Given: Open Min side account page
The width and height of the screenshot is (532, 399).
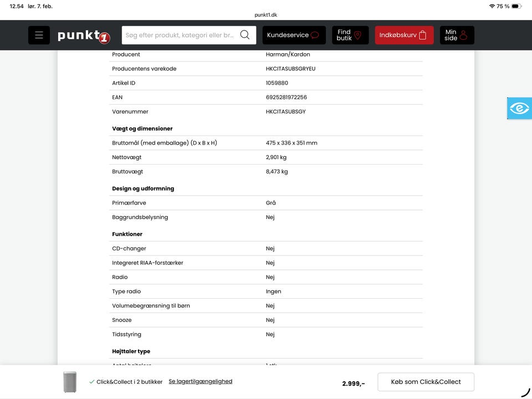Looking at the screenshot, I should coord(457,35).
